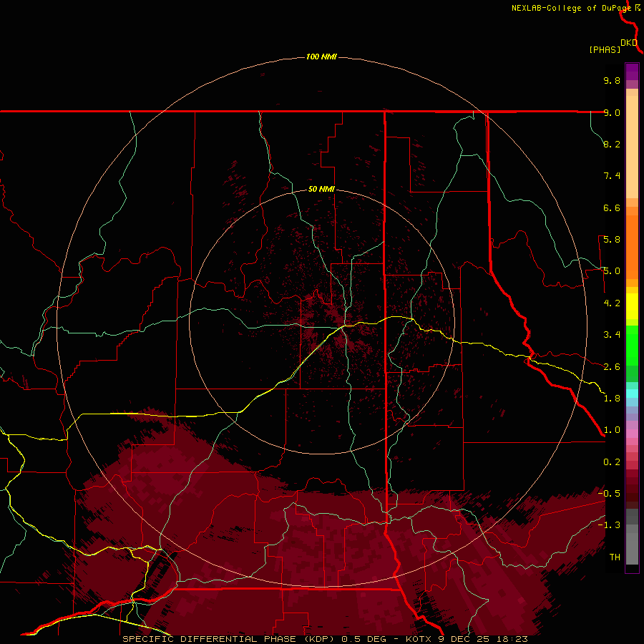Click the -0.5 value on the color scale
Screen dimensions: 644x644
pos(609,494)
